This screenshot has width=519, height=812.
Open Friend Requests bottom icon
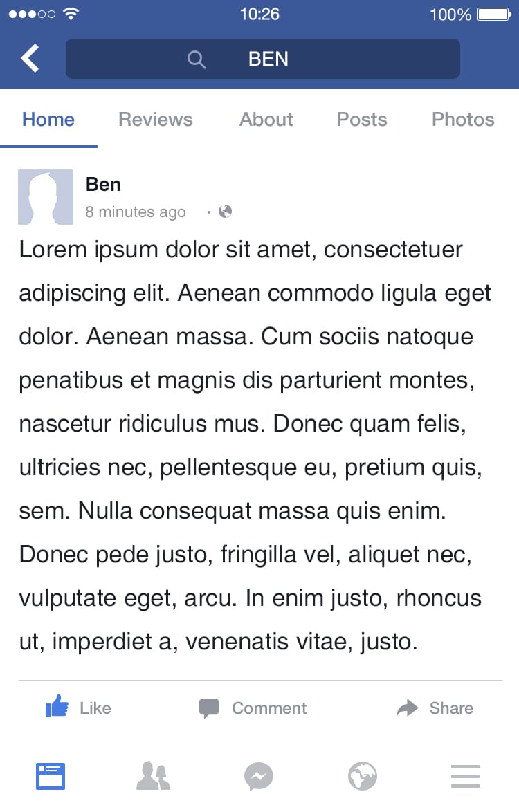click(154, 776)
